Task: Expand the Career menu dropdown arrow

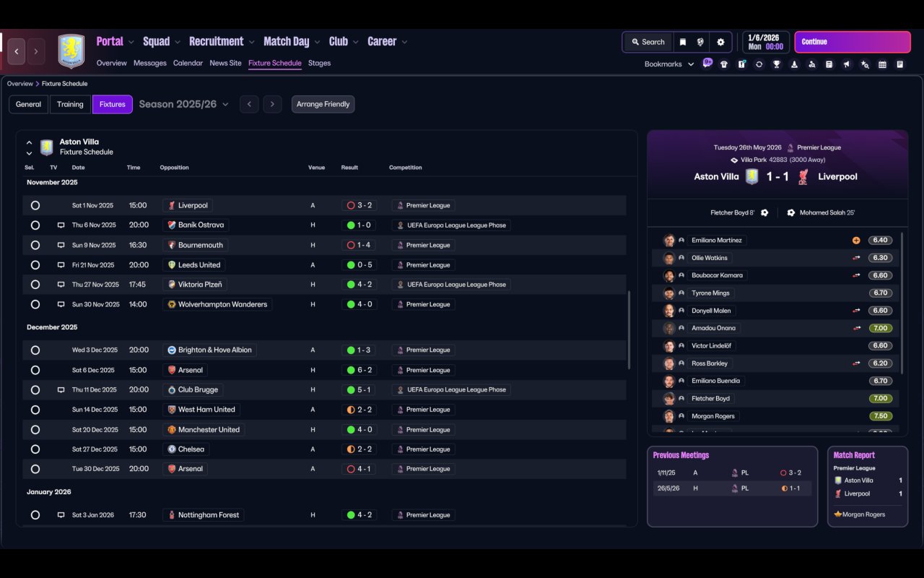Action: pos(404,42)
